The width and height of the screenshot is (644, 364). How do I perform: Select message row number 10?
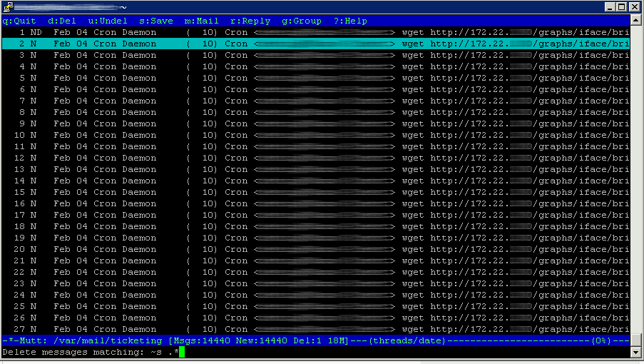[315, 135]
